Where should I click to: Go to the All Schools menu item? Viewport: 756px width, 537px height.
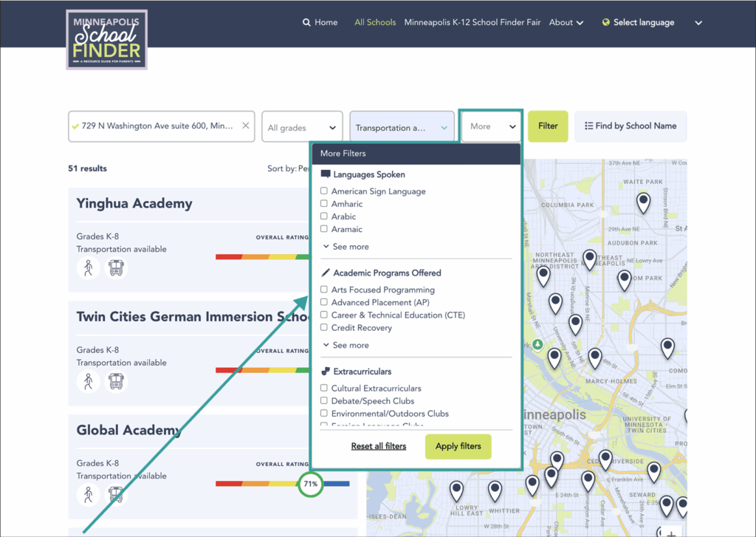click(x=375, y=23)
